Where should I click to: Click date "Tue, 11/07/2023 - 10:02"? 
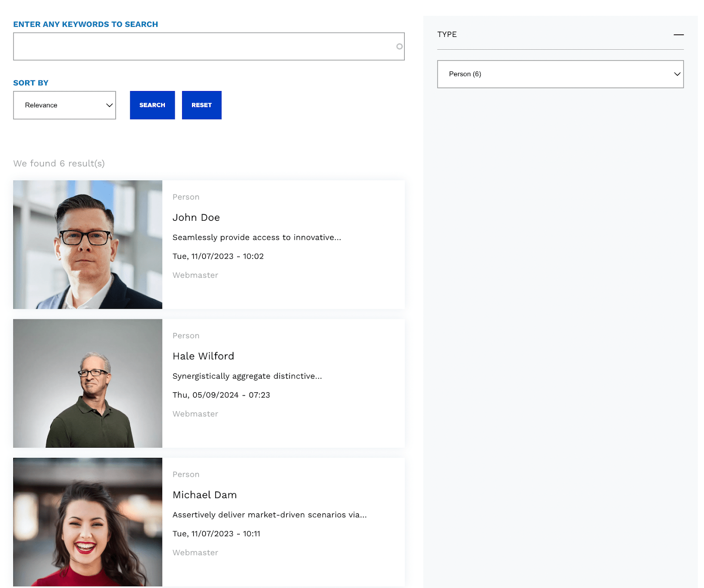click(218, 256)
